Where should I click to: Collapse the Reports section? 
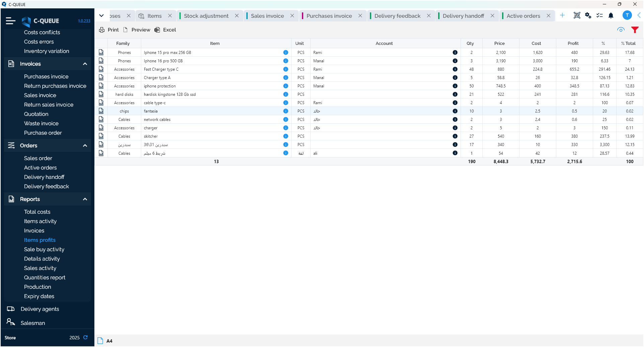click(x=85, y=199)
